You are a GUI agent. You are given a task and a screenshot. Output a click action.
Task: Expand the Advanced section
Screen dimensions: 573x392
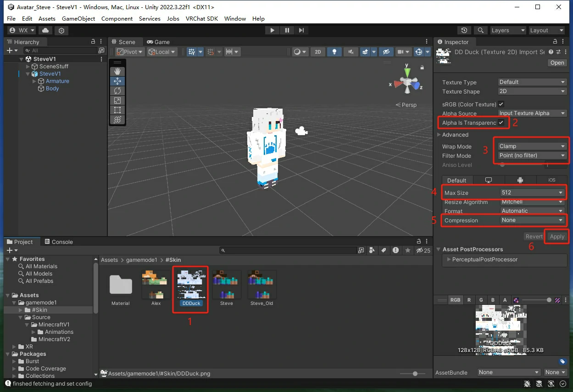(439, 135)
